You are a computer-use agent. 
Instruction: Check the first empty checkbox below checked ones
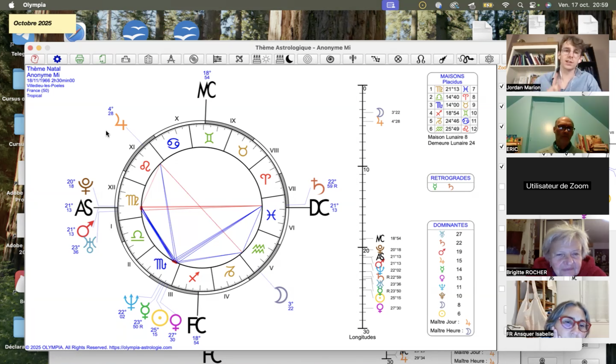[x=502, y=186]
